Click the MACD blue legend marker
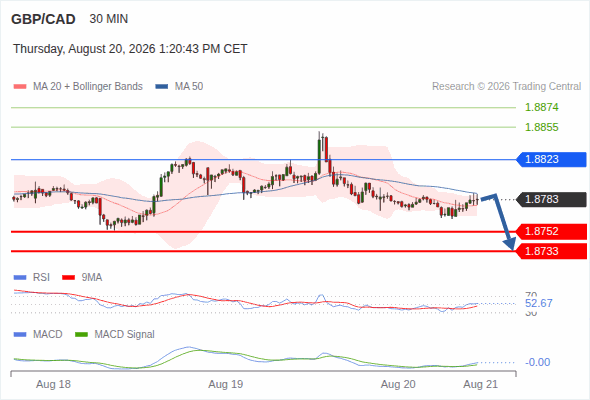This screenshot has width=590, height=400. pyautogui.click(x=20, y=335)
